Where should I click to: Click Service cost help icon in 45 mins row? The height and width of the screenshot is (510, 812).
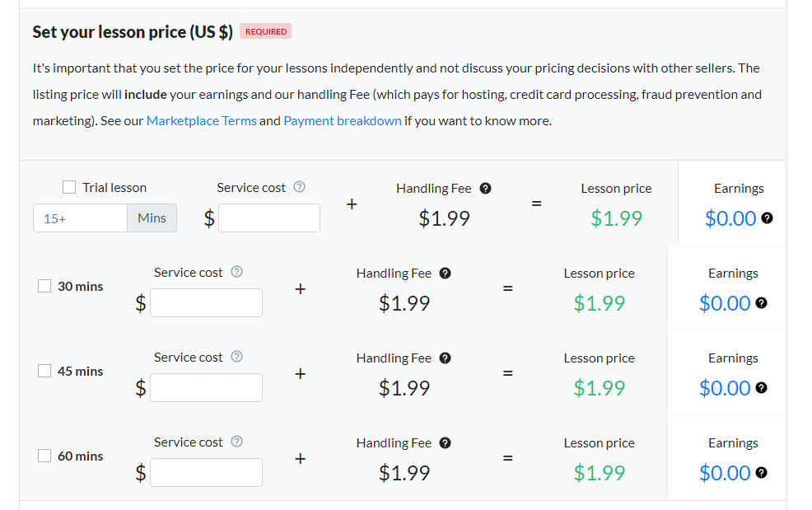click(x=236, y=357)
